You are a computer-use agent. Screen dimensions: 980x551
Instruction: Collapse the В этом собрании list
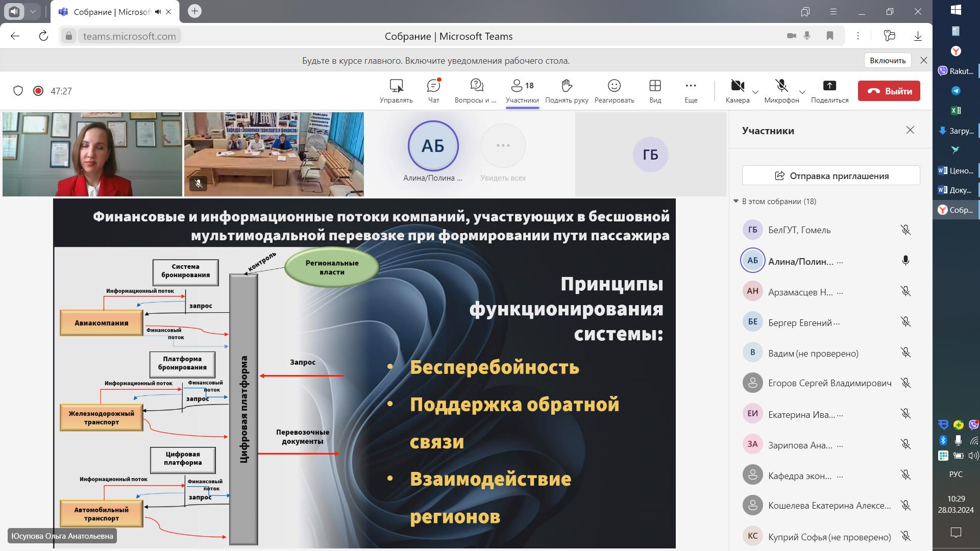[x=736, y=201]
